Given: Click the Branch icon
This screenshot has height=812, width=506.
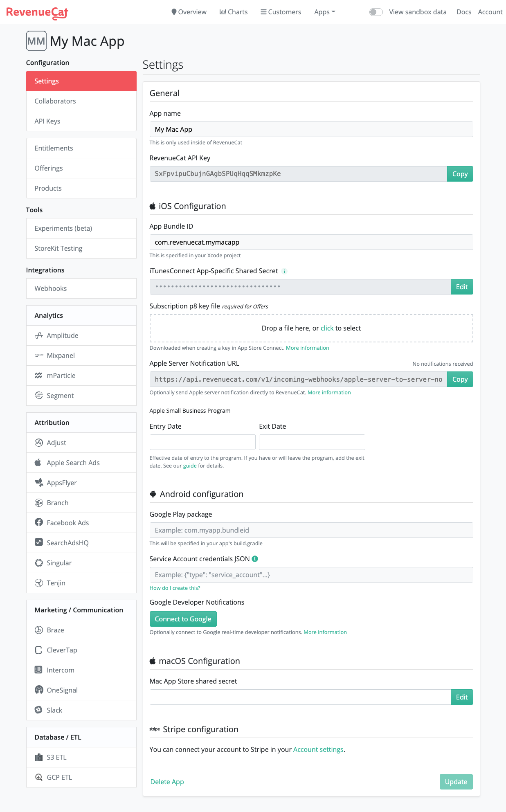Looking at the screenshot, I should (39, 503).
